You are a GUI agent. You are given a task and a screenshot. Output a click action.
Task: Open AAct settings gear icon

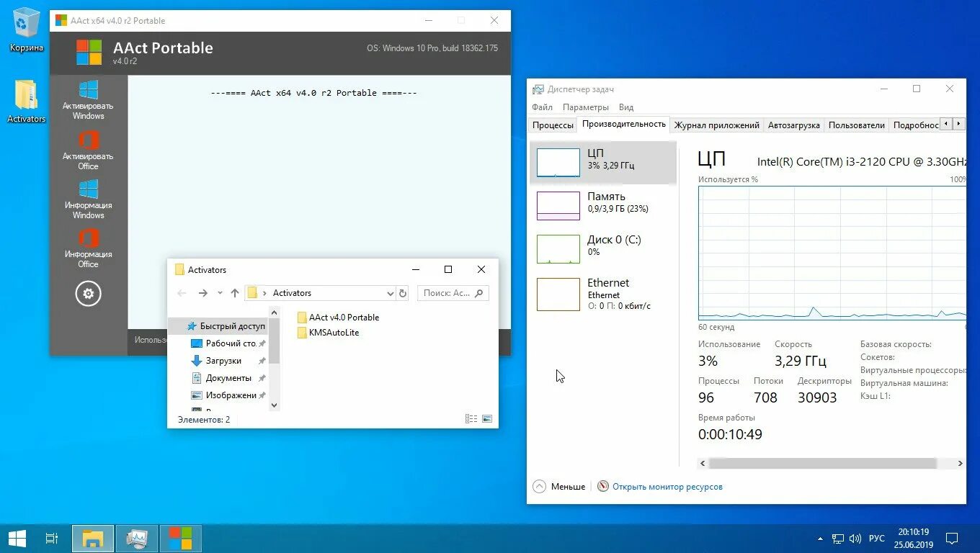(89, 294)
